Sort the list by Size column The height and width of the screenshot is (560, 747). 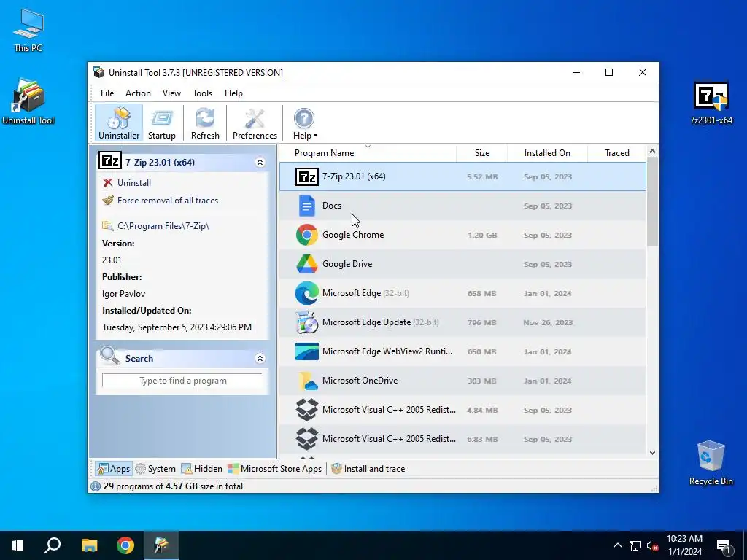(x=482, y=153)
